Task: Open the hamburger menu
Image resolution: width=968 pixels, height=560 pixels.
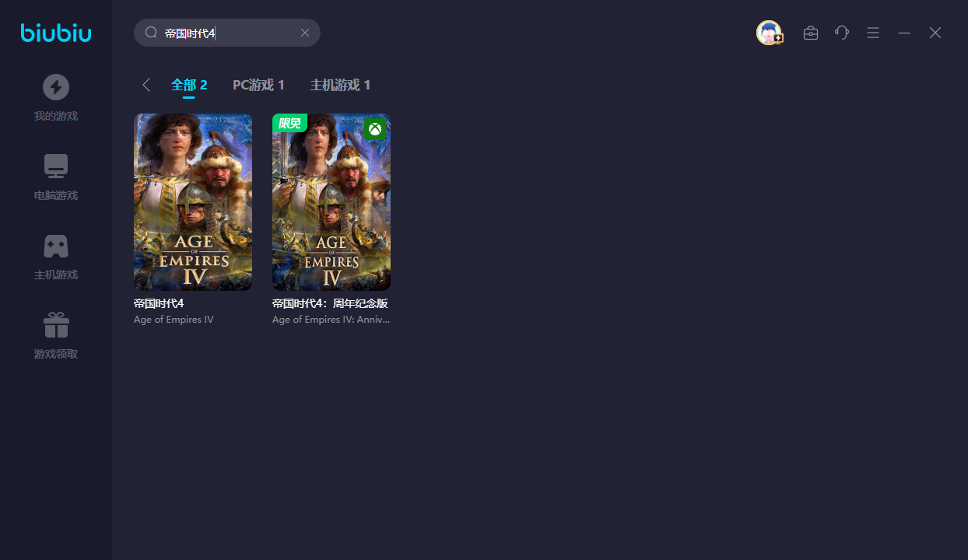Action: click(x=873, y=33)
